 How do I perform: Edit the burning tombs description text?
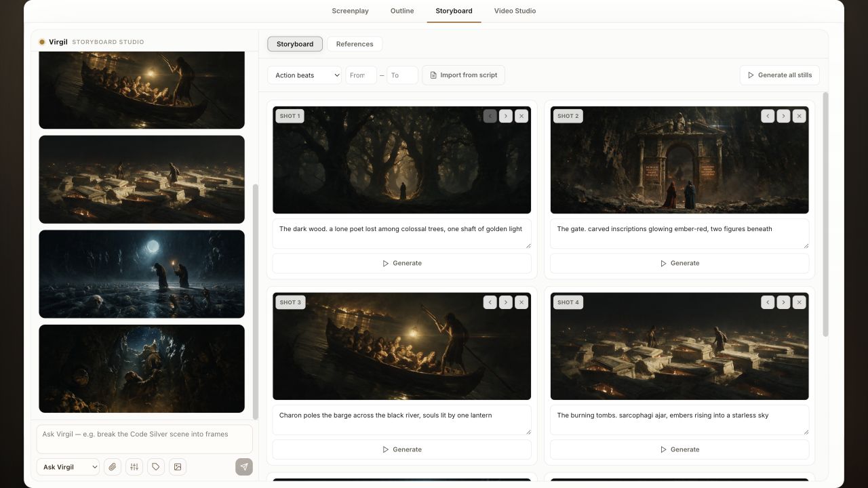click(679, 420)
